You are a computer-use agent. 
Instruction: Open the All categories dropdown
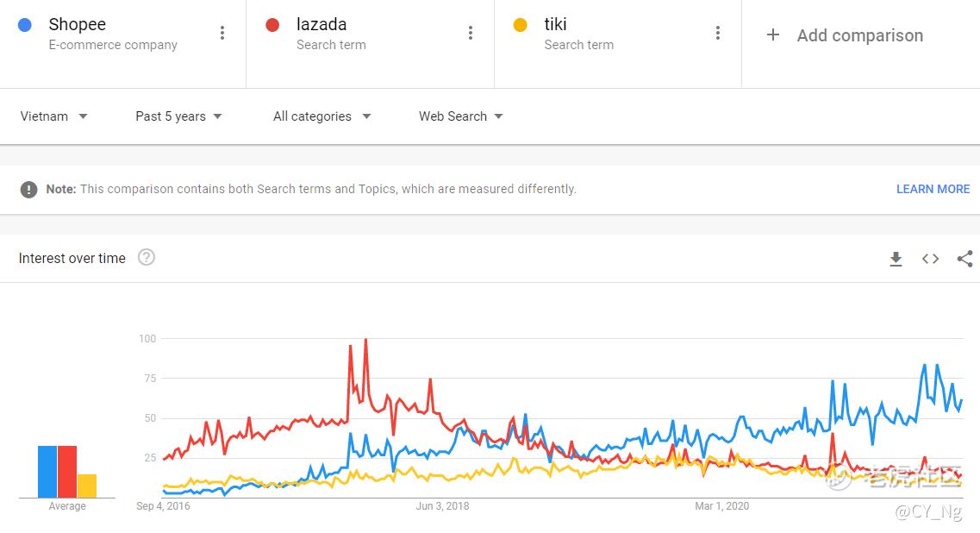tap(321, 116)
